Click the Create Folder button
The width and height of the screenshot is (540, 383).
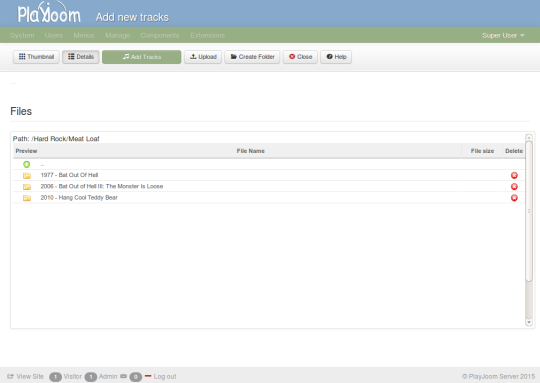pyautogui.click(x=252, y=57)
